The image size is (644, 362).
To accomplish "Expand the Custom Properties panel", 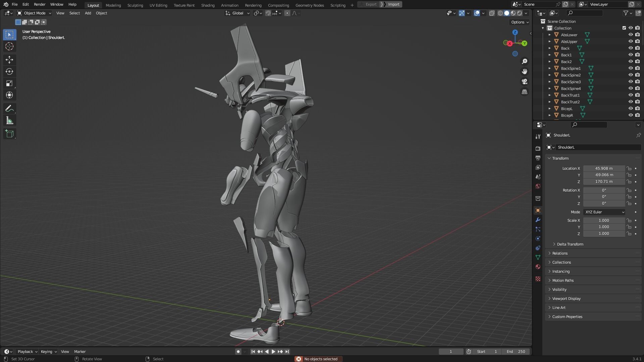I will click(567, 317).
